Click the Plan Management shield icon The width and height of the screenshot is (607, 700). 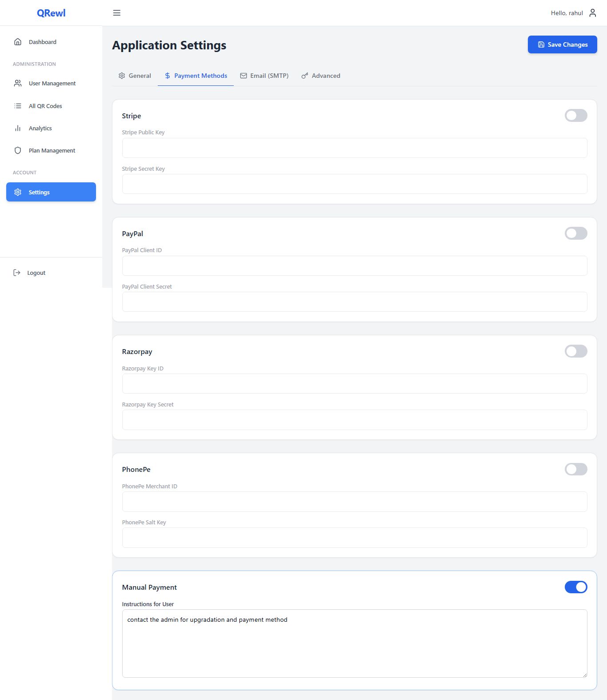[18, 150]
